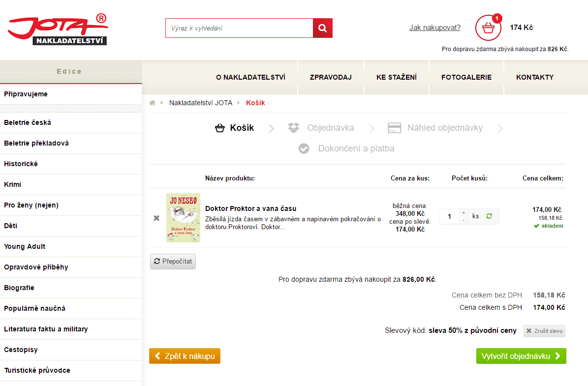Open Připravujeme sidebar category
Viewport: 588px width, 386px height.
pos(71,94)
